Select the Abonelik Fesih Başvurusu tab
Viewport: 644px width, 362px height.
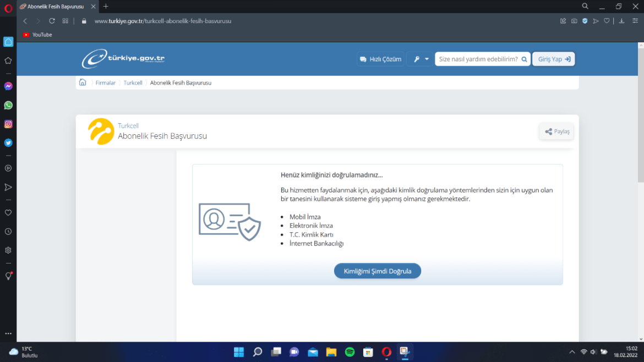point(55,7)
